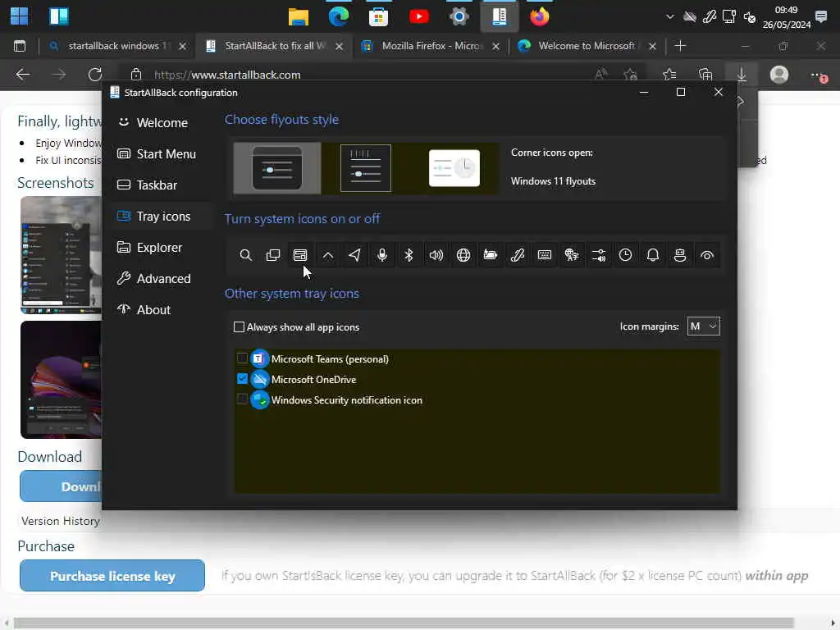Click the browser Back arrow

tap(22, 75)
